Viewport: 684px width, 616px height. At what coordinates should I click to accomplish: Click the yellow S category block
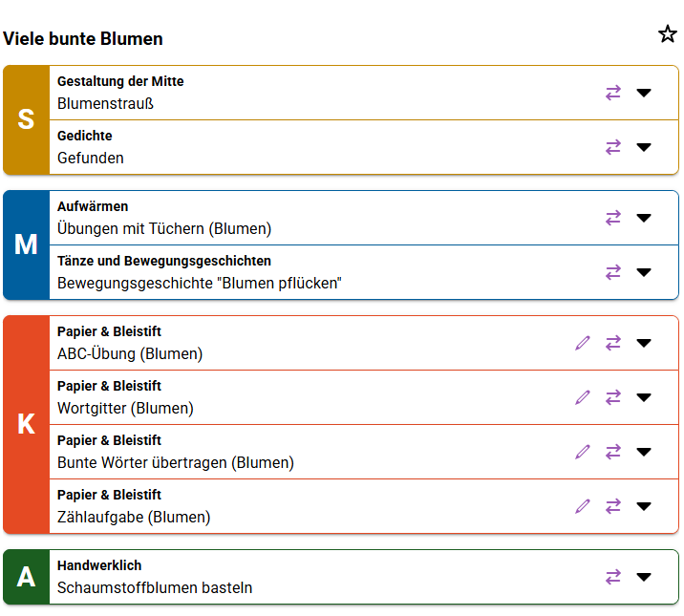pyautogui.click(x=26, y=120)
